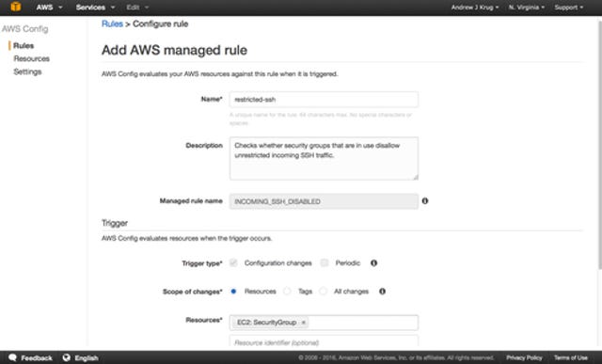This screenshot has width=602, height=364.
Task: Open the Andrew J Krug account menu
Action: [475, 8]
